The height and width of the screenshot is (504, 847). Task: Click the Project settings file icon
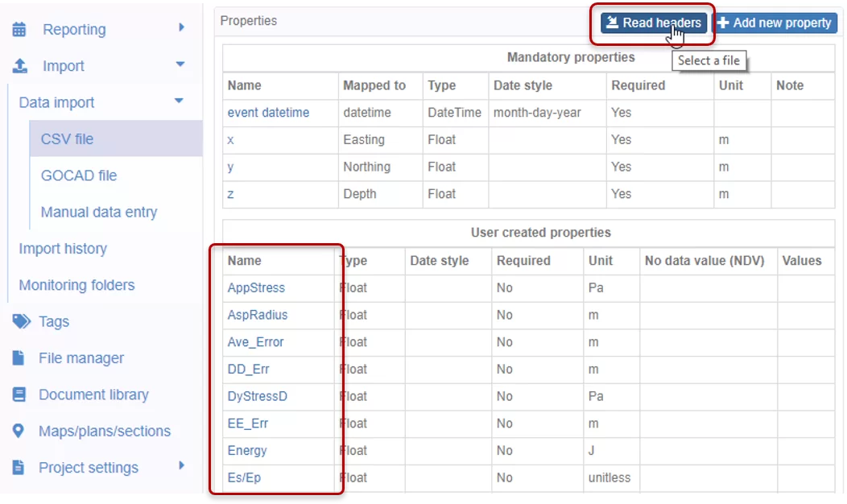pos(19,468)
